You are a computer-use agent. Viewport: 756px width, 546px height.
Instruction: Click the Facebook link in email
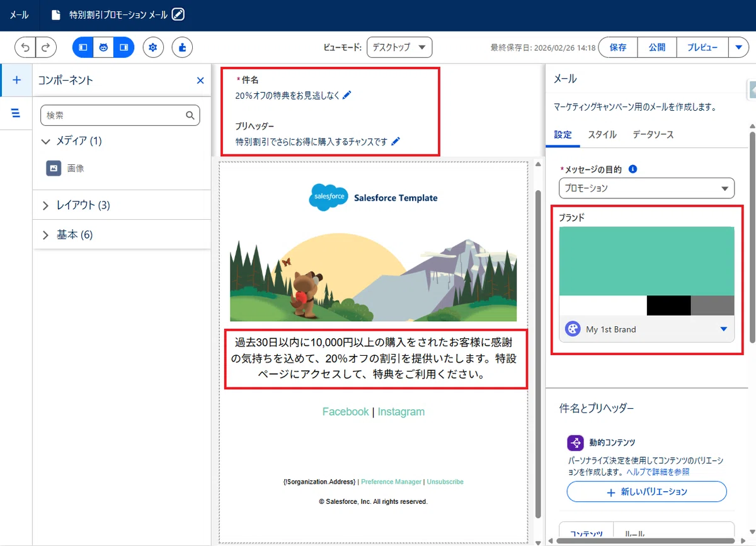tap(345, 412)
